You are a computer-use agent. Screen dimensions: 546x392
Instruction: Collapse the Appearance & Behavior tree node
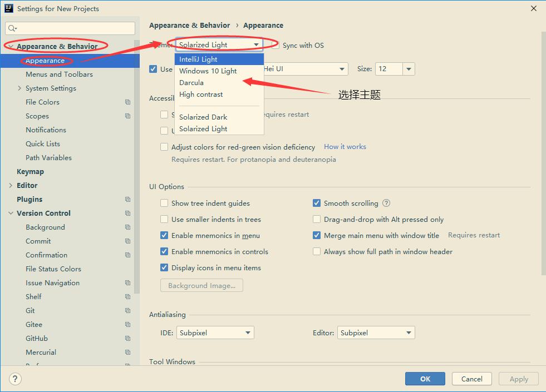pyautogui.click(x=11, y=46)
